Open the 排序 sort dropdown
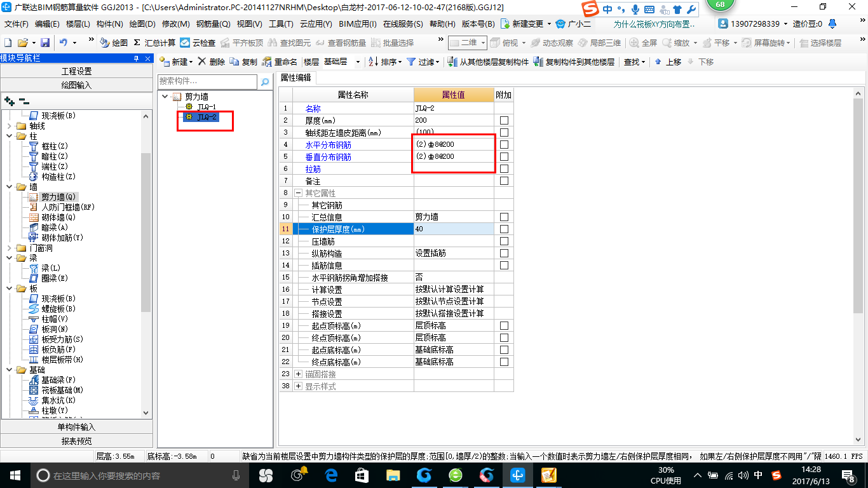Screen dimensions: 868x488 [385, 62]
